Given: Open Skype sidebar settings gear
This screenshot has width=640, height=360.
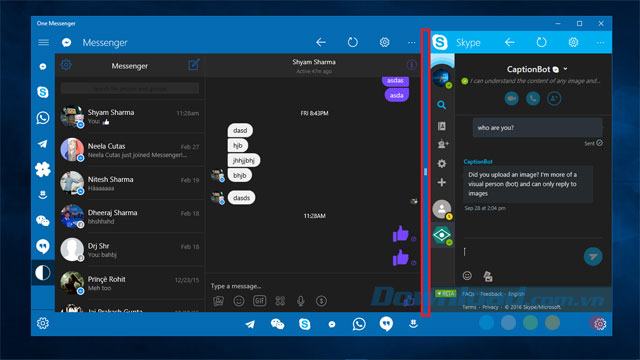Looking at the screenshot, I should coord(442,164).
